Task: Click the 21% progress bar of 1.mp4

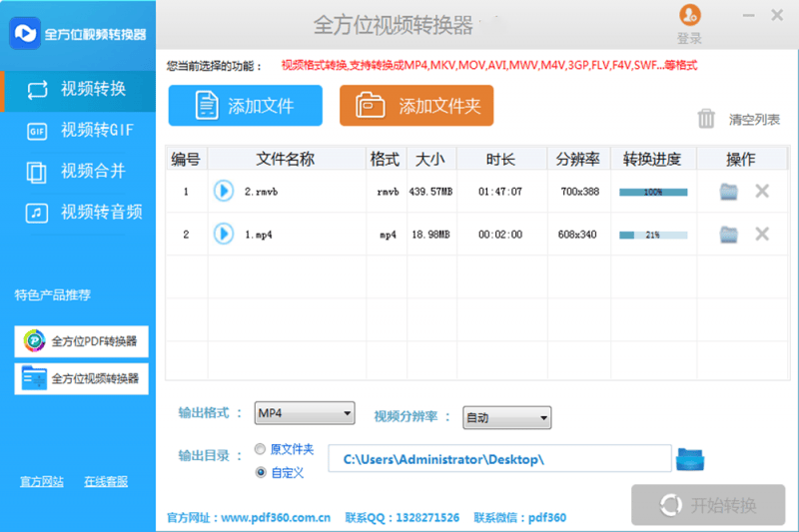Action: click(653, 236)
